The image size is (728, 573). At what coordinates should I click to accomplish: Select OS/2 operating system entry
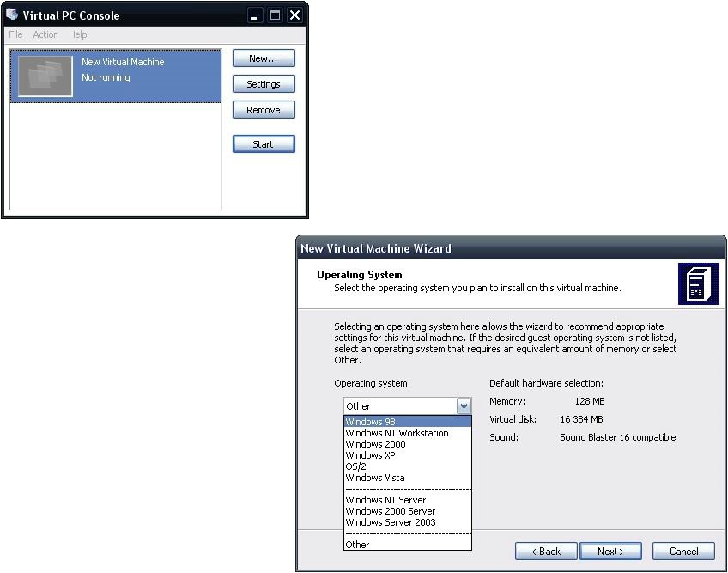[x=408, y=466]
